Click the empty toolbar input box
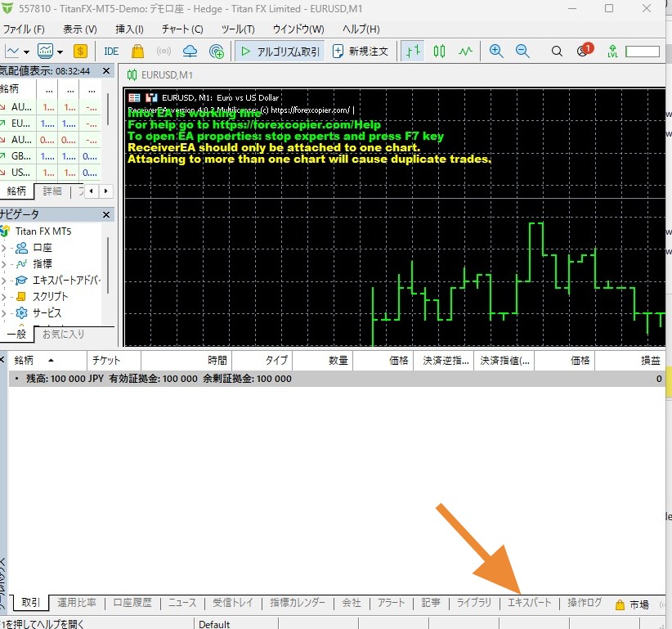 pos(643,52)
